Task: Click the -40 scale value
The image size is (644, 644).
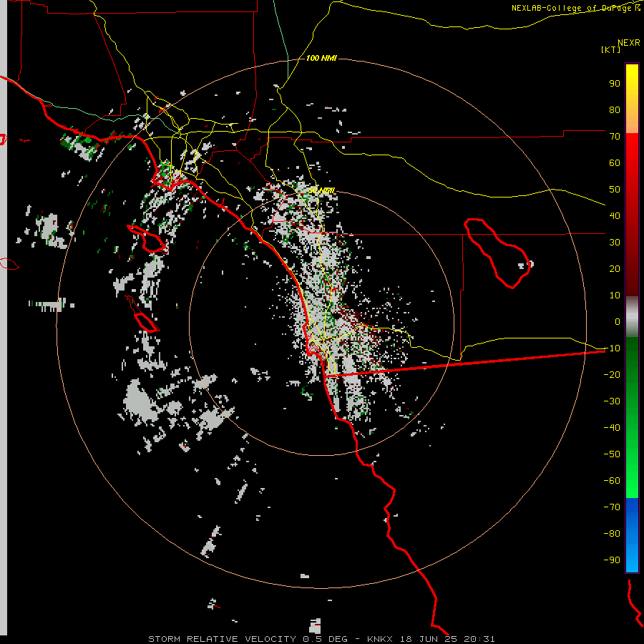Action: coord(612,428)
